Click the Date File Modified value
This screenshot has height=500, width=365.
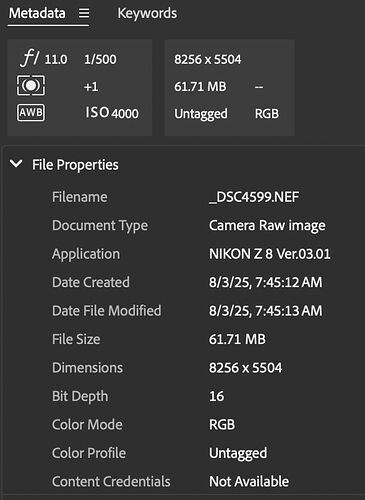(266, 311)
